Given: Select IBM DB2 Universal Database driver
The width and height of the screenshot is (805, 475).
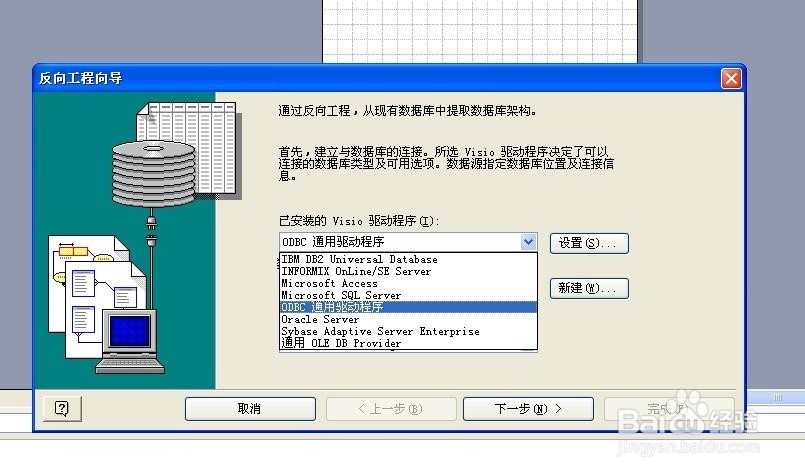Looking at the screenshot, I should click(x=408, y=259).
